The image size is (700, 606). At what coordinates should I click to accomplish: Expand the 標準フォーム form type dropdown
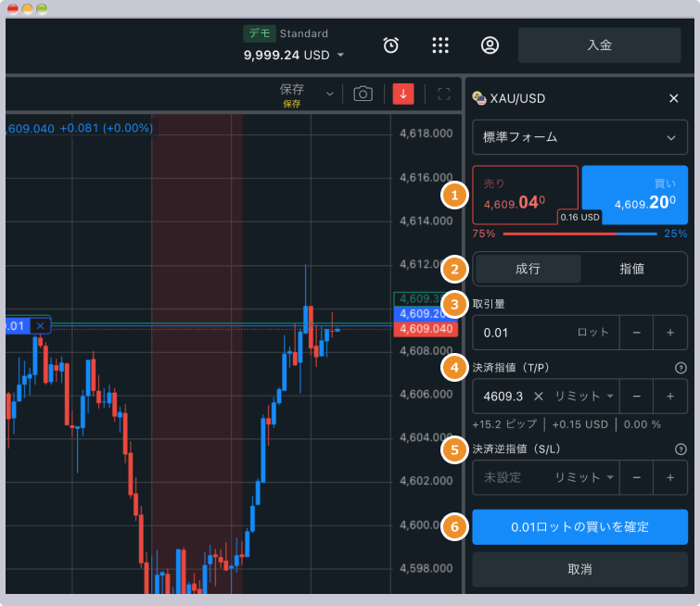tap(579, 137)
